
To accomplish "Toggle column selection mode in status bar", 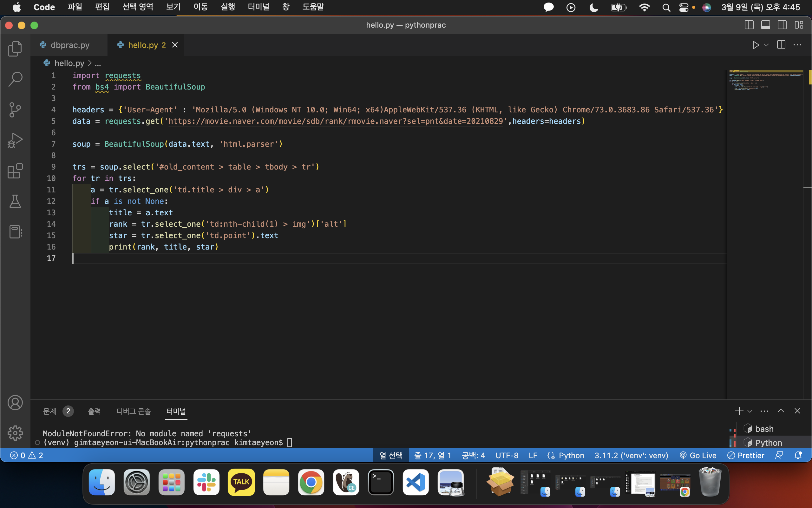I will [x=391, y=455].
